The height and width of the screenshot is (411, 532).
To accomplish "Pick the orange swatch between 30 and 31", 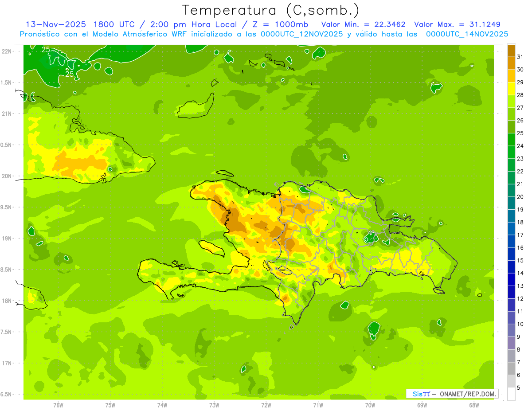I will [x=511, y=63].
